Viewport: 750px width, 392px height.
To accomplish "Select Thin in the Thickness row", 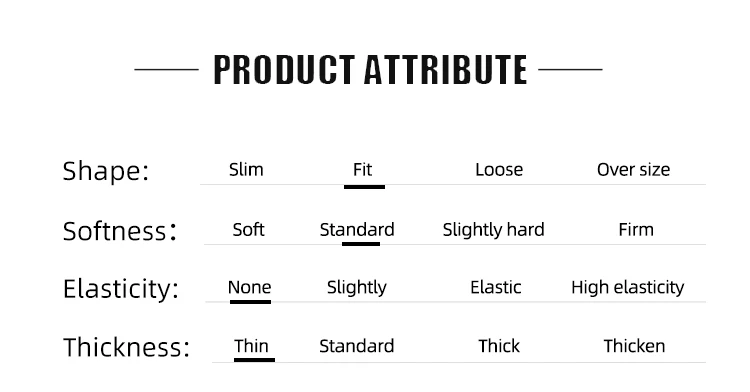I will click(x=251, y=346).
